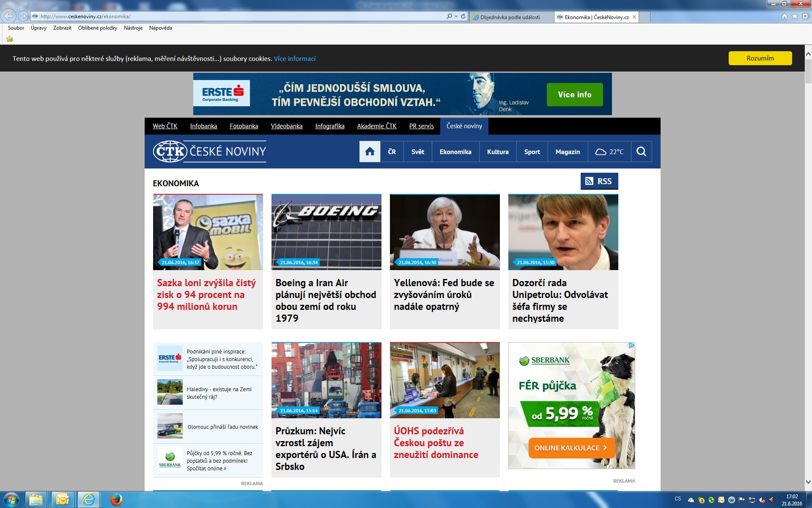
Task: Open the Web ČTK link
Action: [165, 126]
